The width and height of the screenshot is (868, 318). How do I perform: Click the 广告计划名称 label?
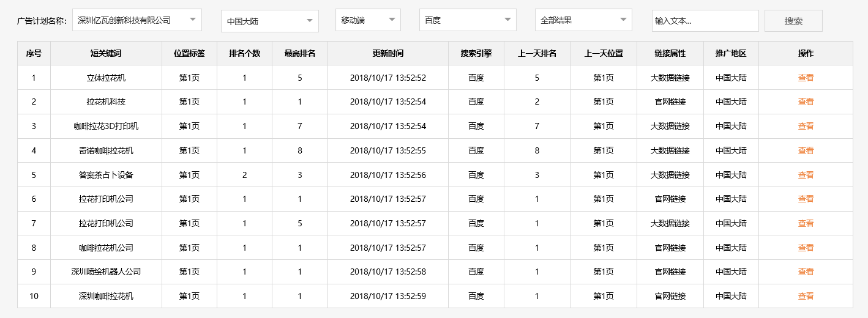[42, 21]
